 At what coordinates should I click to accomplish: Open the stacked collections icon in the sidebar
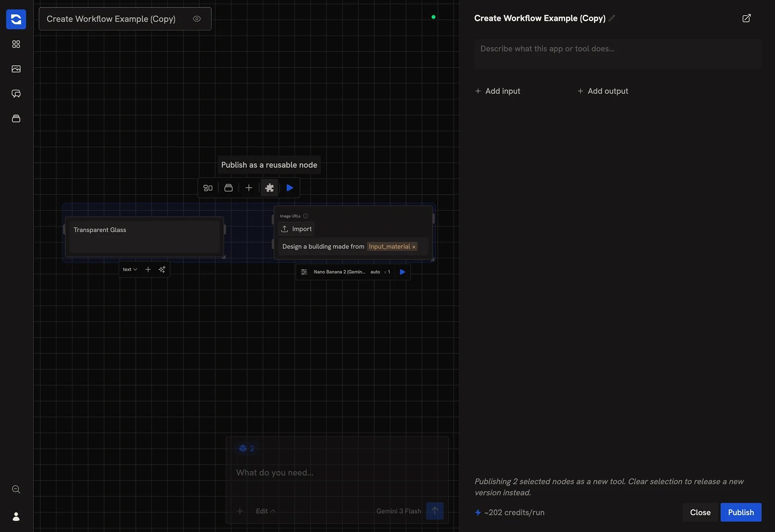point(16,118)
